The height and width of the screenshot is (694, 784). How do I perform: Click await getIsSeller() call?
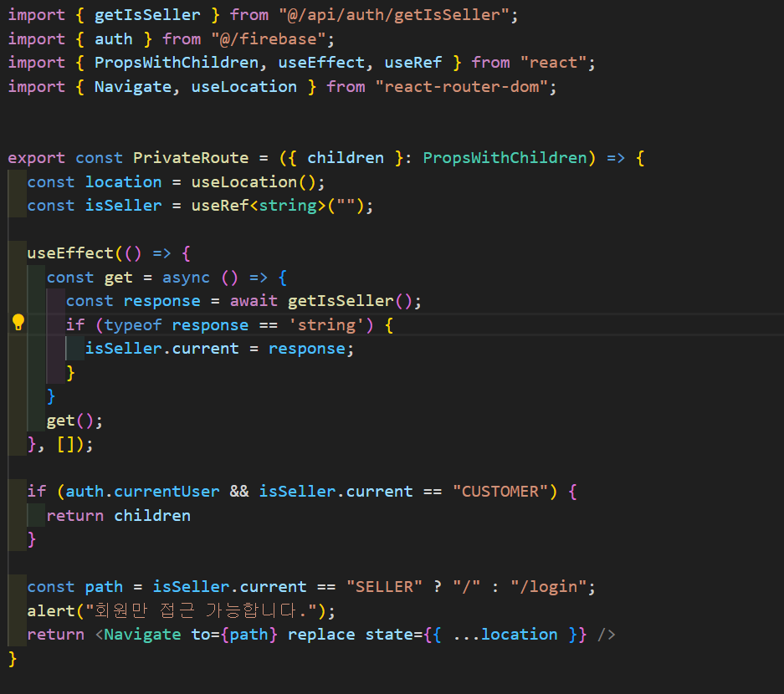(x=321, y=301)
